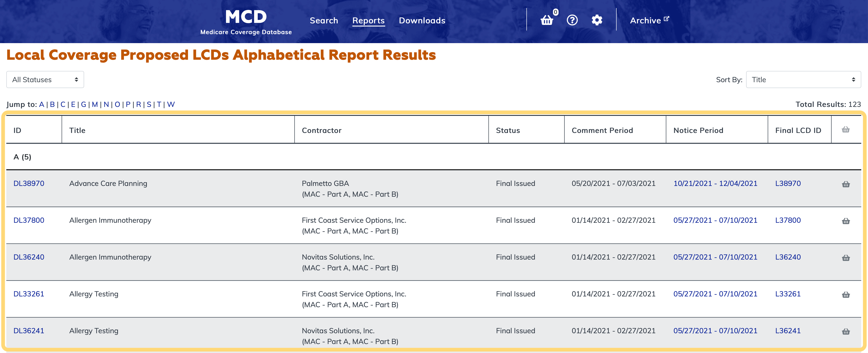
Task: Click basket icon in table header
Action: tap(846, 130)
